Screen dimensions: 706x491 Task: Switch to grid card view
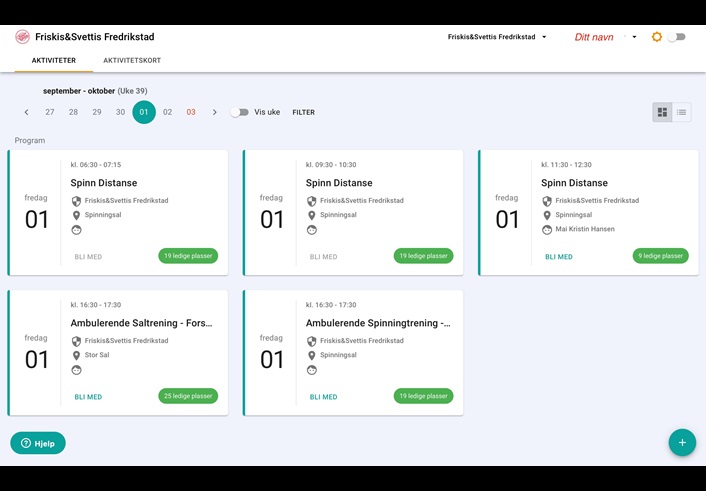[662, 112]
